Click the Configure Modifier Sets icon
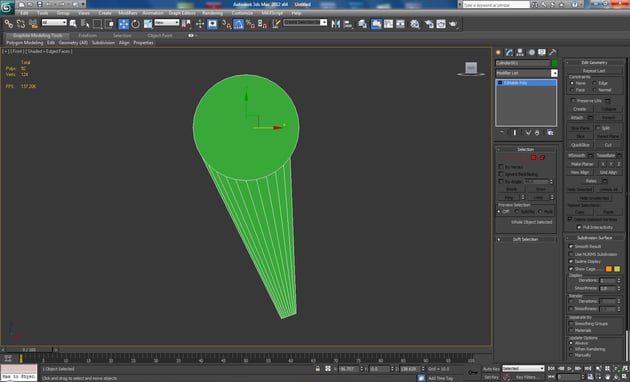 [550, 133]
